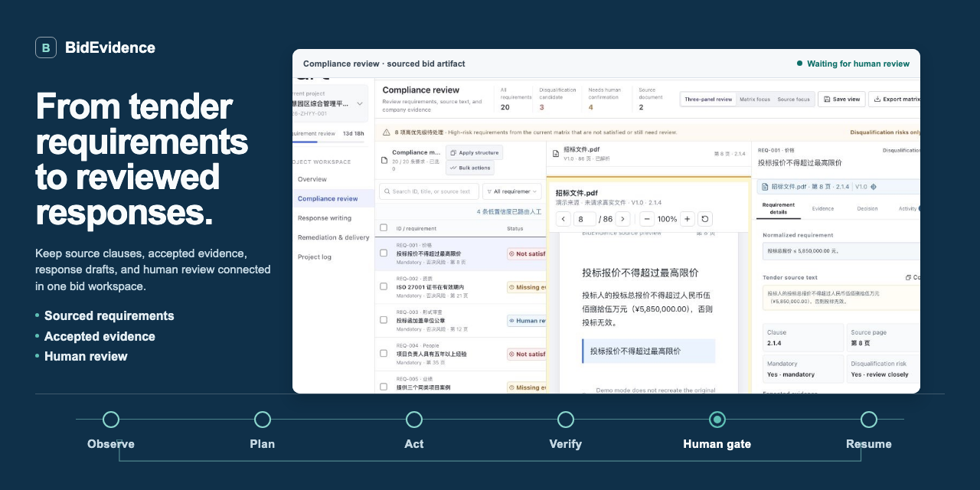Select Three-panel review layout option
This screenshot has height=490, width=980.
click(x=708, y=99)
